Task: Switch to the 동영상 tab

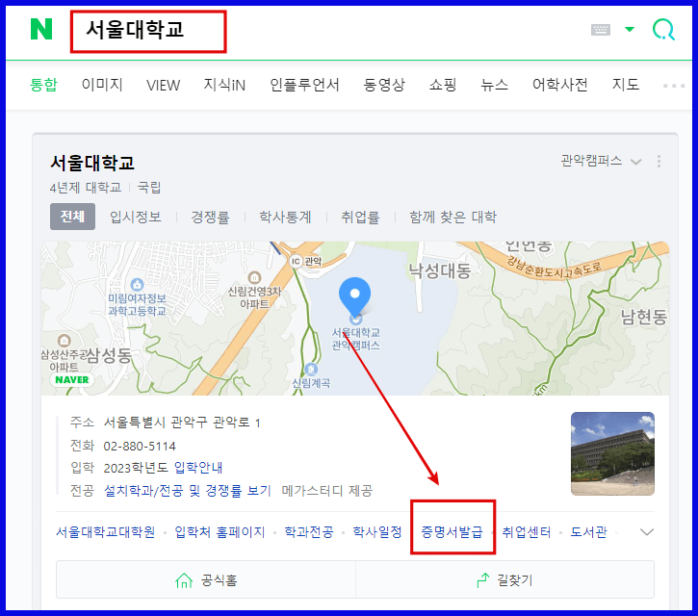Action: [384, 85]
